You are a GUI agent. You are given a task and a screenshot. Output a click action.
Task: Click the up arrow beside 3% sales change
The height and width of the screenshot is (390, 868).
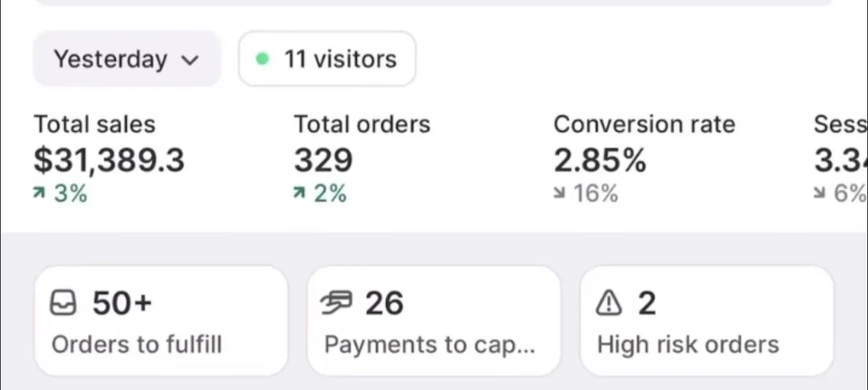[x=41, y=194]
